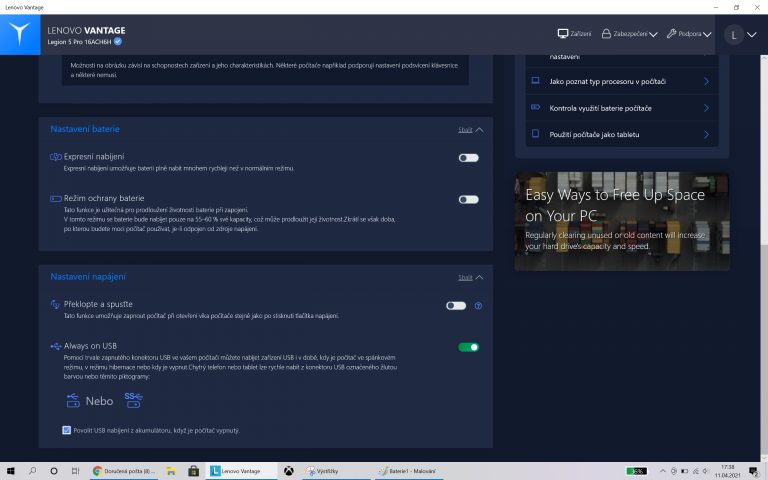
Task: Open Kontrola využití baterie počítače link
Action: point(620,108)
